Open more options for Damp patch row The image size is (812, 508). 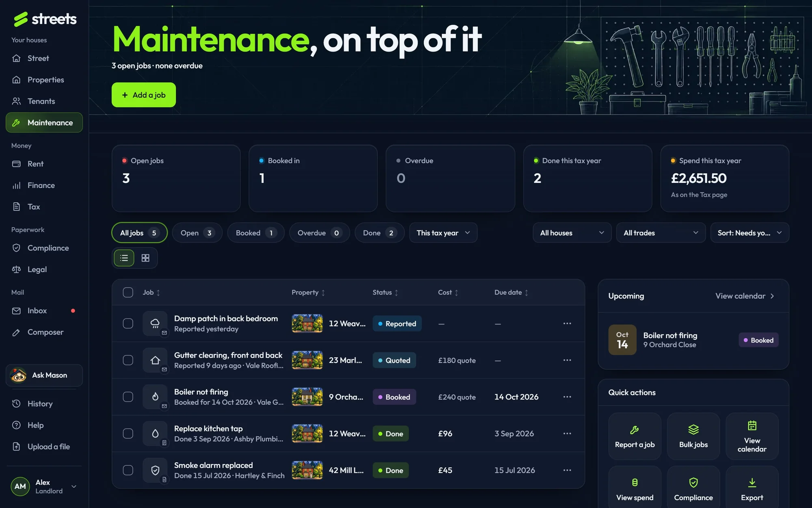[x=567, y=323]
